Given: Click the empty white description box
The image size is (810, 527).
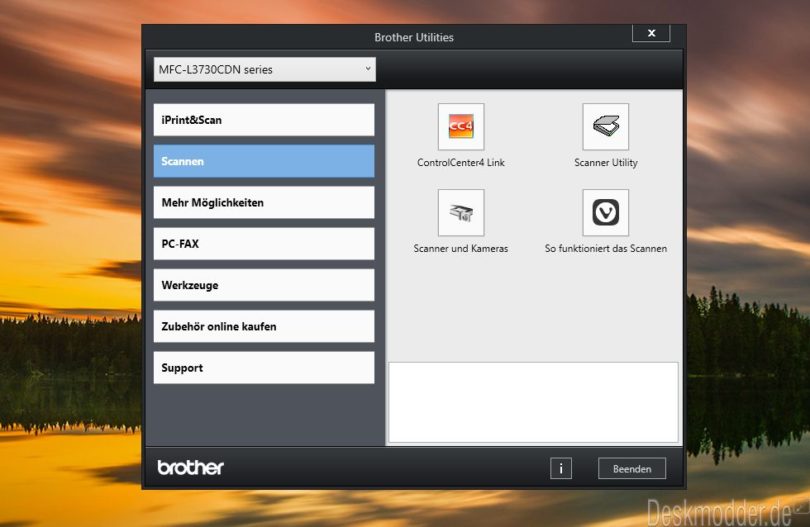Looking at the screenshot, I should pos(533,402).
